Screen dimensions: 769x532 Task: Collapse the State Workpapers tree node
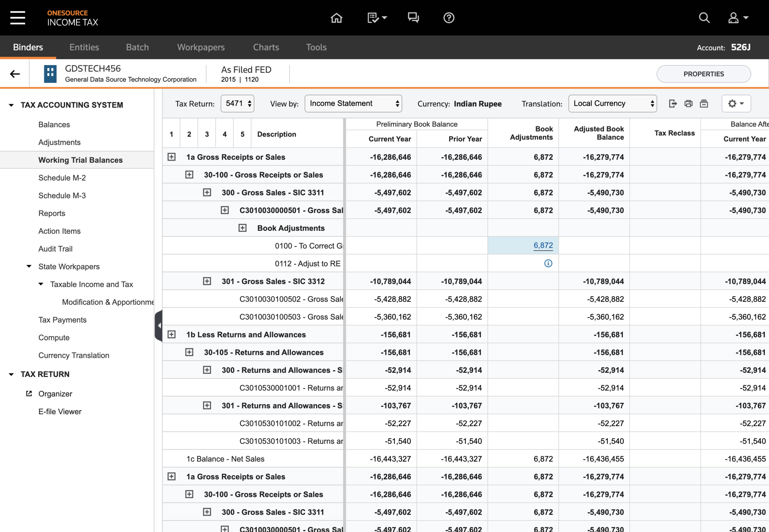(x=29, y=266)
